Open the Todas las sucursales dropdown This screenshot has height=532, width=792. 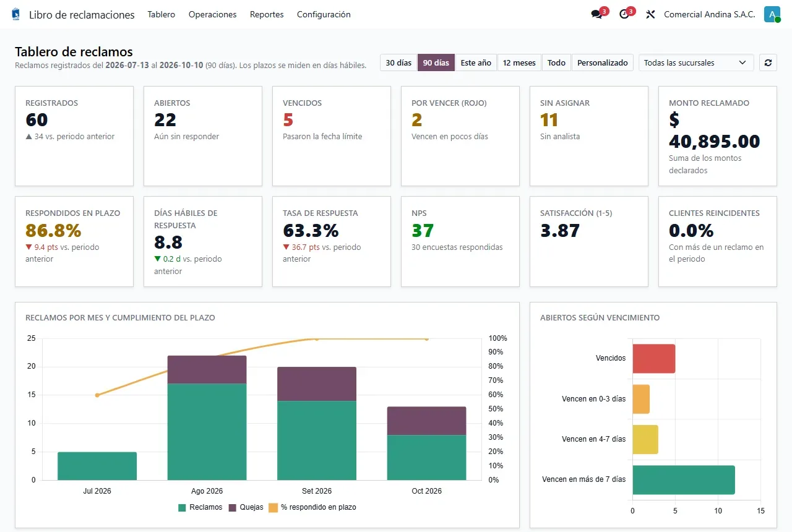[696, 62]
